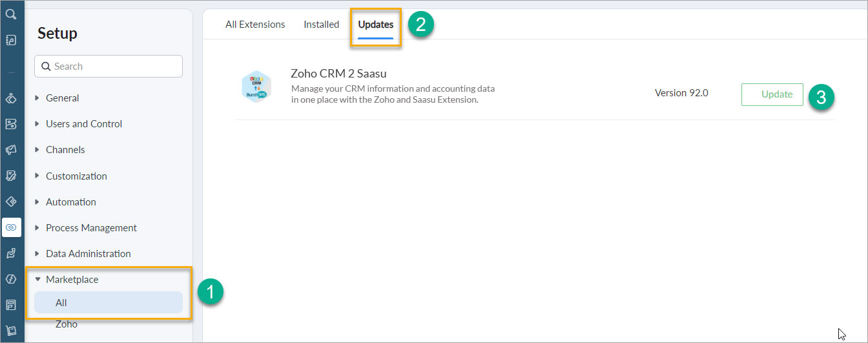868x343 pixels.
Task: Open the lined document icon in the left rail
Action: coord(11,305)
